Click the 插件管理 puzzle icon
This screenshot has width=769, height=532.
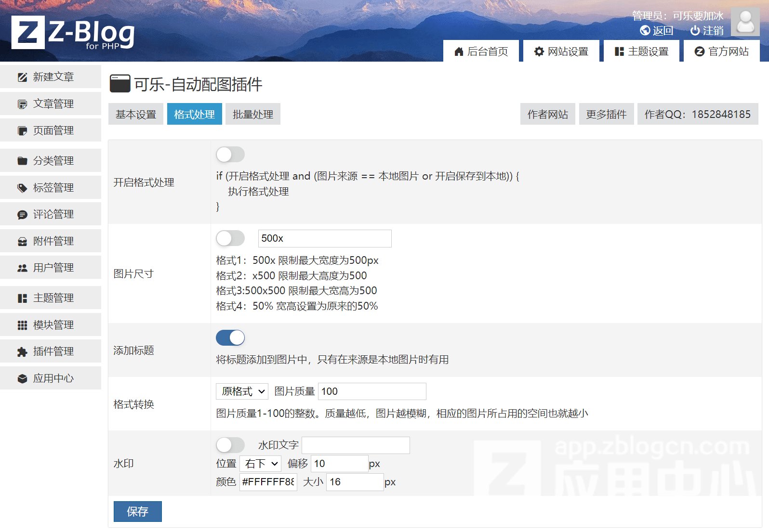point(22,351)
